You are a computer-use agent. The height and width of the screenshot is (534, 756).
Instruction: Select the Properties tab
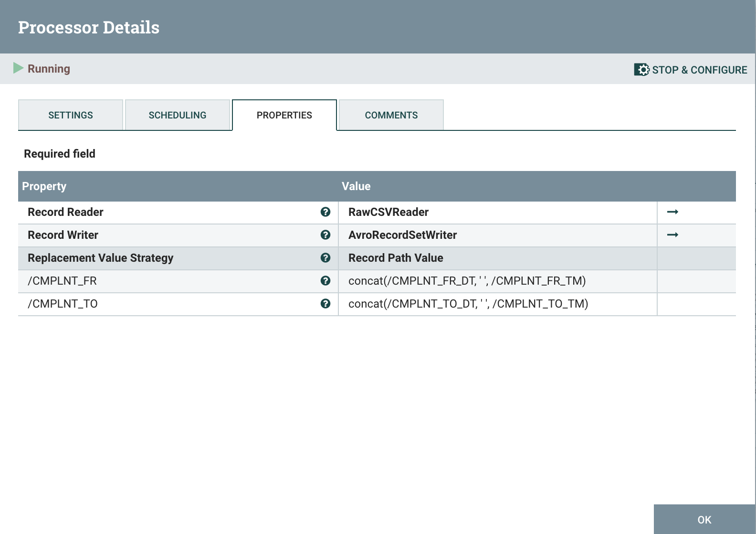coord(284,115)
